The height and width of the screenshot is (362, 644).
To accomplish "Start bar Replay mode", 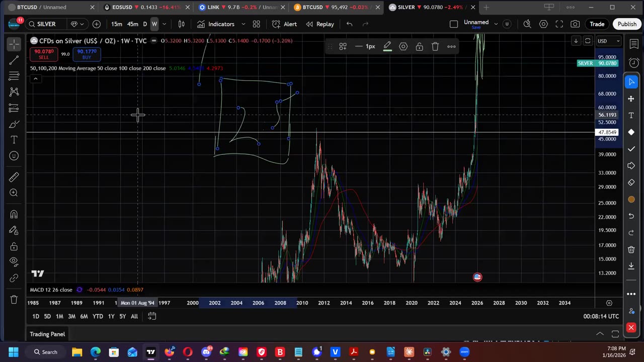I will coord(320,24).
